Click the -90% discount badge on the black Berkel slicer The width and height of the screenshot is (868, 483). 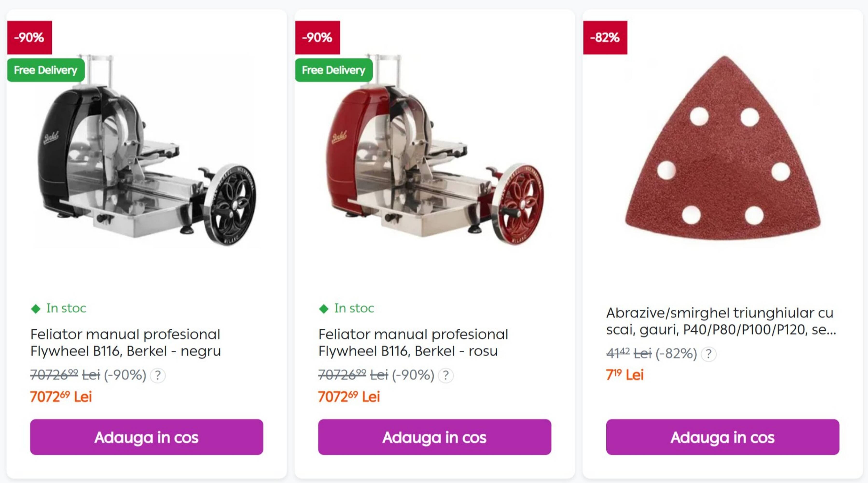click(29, 37)
